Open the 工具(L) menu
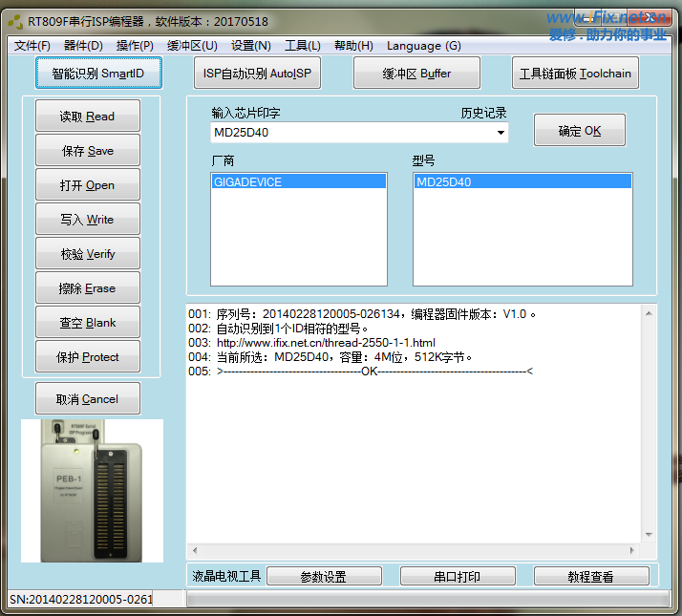Screen dimensions: 682x616 (x=303, y=46)
